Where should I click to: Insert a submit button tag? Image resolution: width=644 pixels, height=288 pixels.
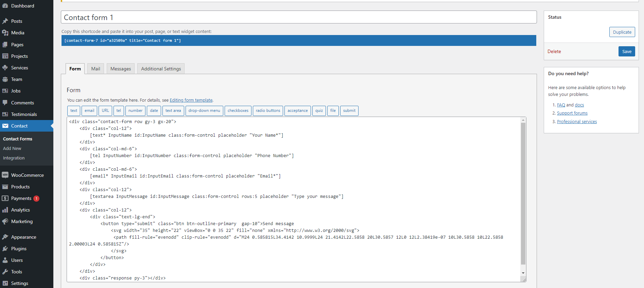point(349,111)
